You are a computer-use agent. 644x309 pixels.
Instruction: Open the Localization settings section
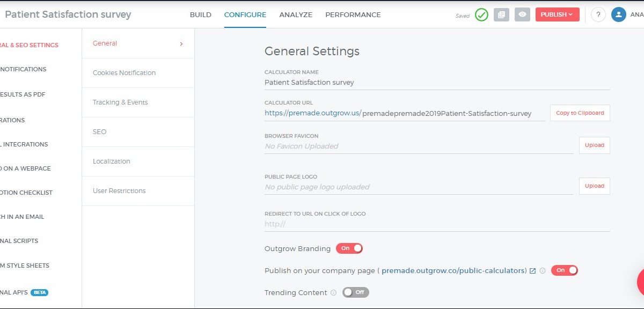point(112,161)
